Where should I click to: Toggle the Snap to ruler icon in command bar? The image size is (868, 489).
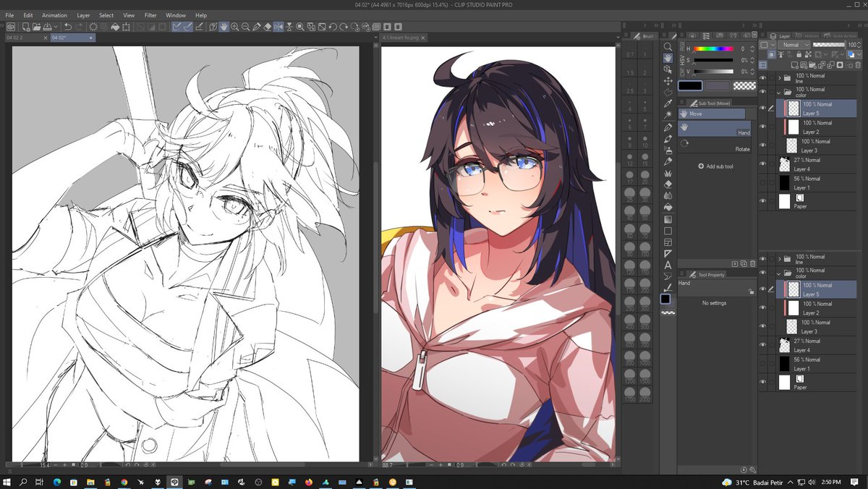pos(177,27)
